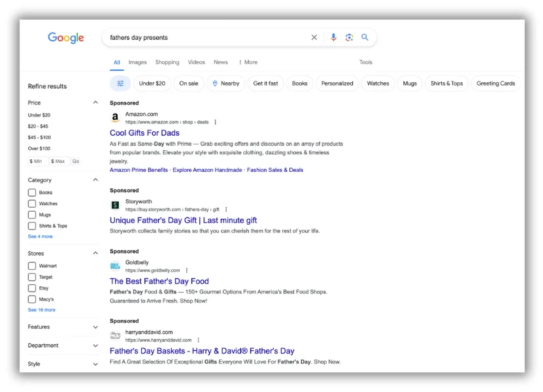Expand categories with See 4 more

[x=40, y=237]
